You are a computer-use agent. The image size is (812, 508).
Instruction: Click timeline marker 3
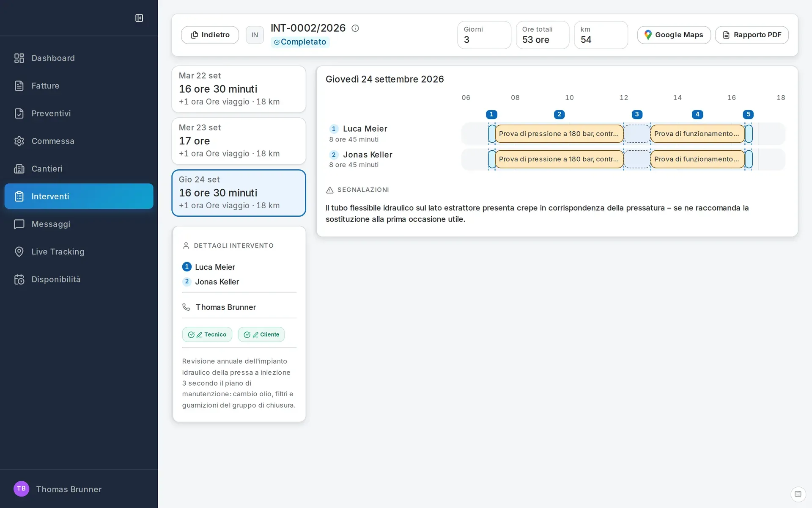pos(637,114)
